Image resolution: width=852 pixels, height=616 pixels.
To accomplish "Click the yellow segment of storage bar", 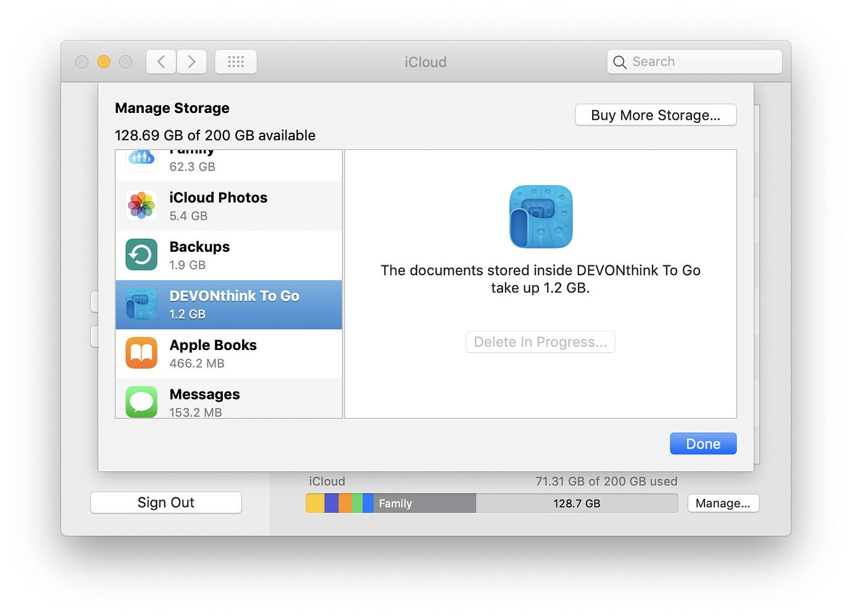I will (x=315, y=503).
